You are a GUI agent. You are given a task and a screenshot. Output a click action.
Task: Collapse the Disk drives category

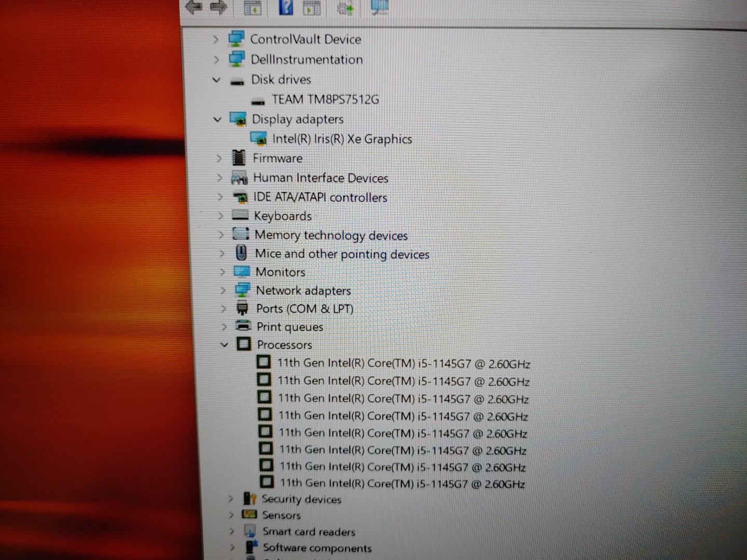[217, 80]
